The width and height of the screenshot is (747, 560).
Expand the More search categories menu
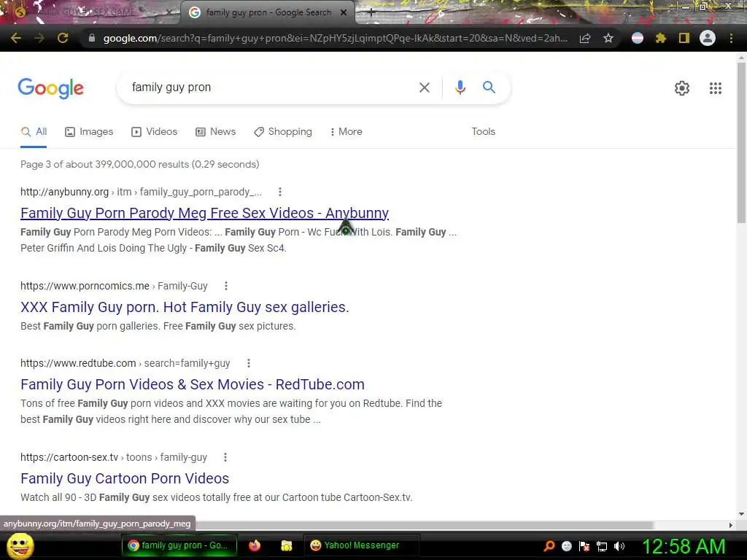346,132
